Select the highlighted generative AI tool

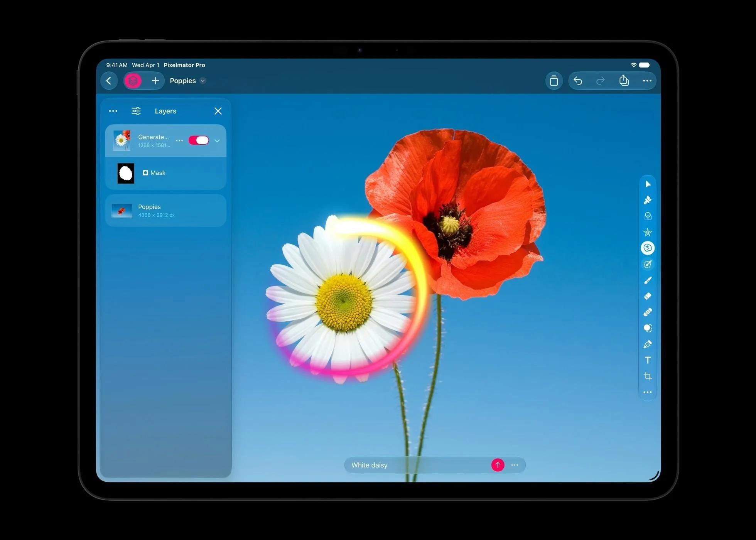click(648, 248)
